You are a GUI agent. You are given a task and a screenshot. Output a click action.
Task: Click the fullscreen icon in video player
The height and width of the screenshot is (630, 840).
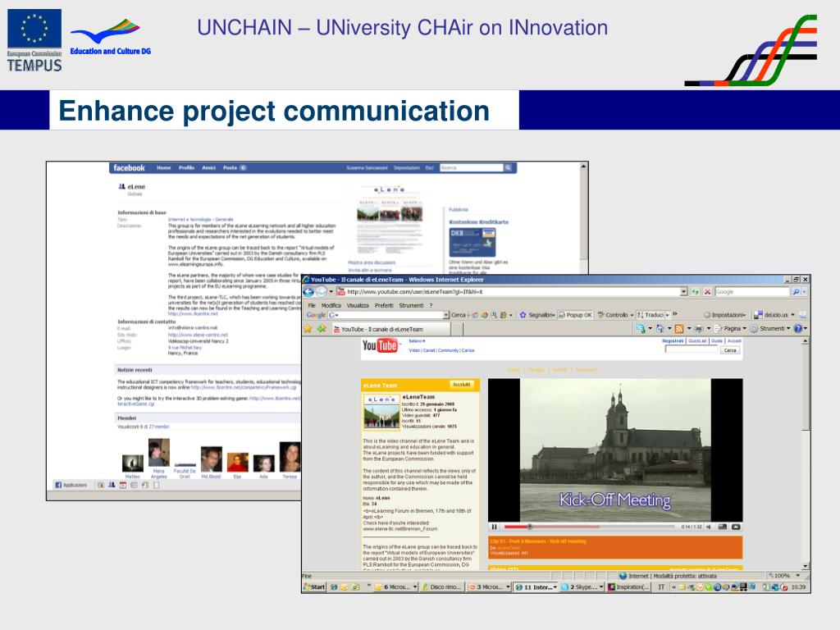pyautogui.click(x=736, y=527)
